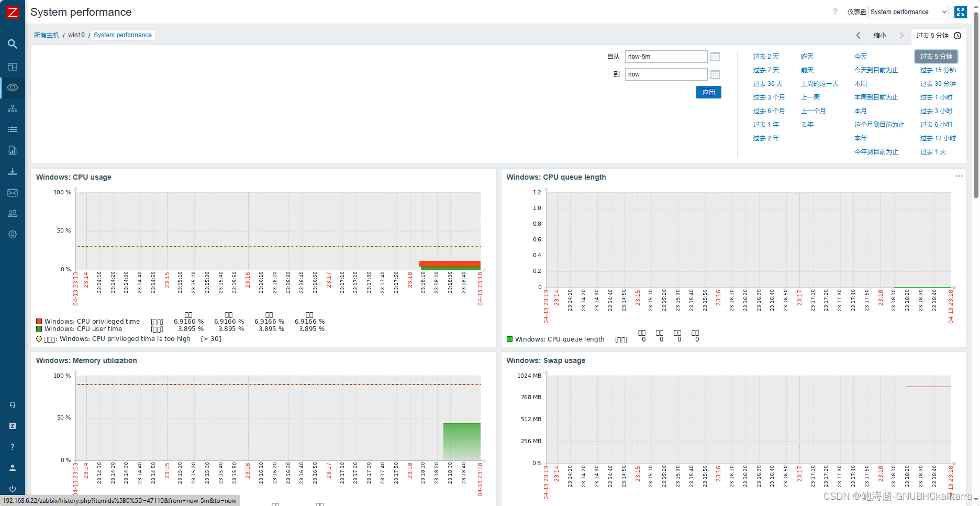Focus the 自从 from time field
Viewport: 980px width, 506px height.
(666, 57)
